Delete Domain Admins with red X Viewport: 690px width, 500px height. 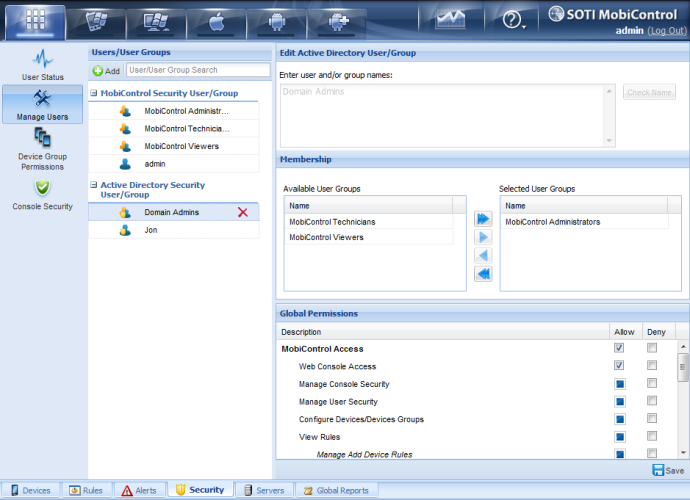(x=242, y=212)
